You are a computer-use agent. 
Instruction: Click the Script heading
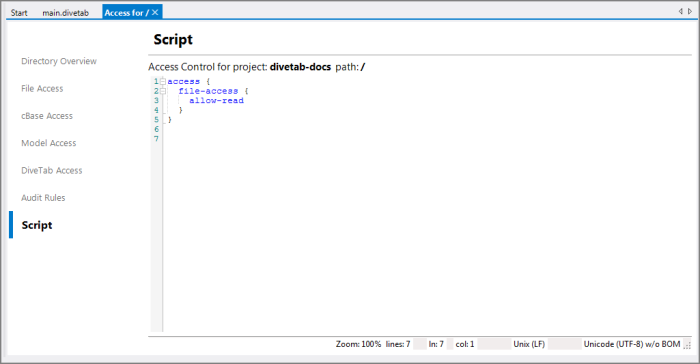pos(173,40)
